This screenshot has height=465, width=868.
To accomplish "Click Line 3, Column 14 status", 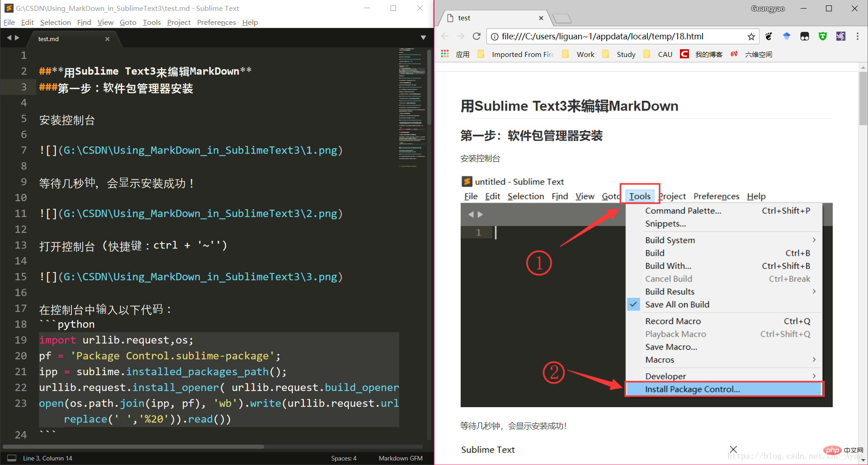I will 47,458.
